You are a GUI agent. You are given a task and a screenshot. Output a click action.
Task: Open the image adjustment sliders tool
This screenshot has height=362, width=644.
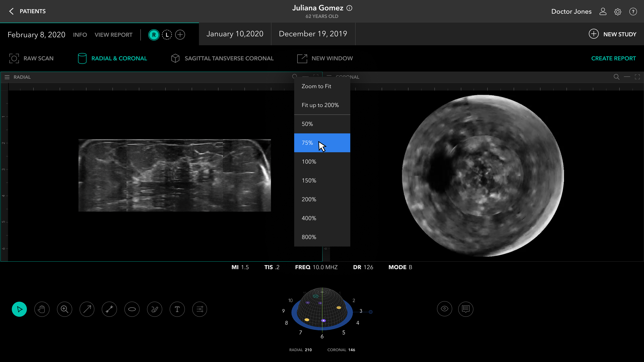click(199, 309)
